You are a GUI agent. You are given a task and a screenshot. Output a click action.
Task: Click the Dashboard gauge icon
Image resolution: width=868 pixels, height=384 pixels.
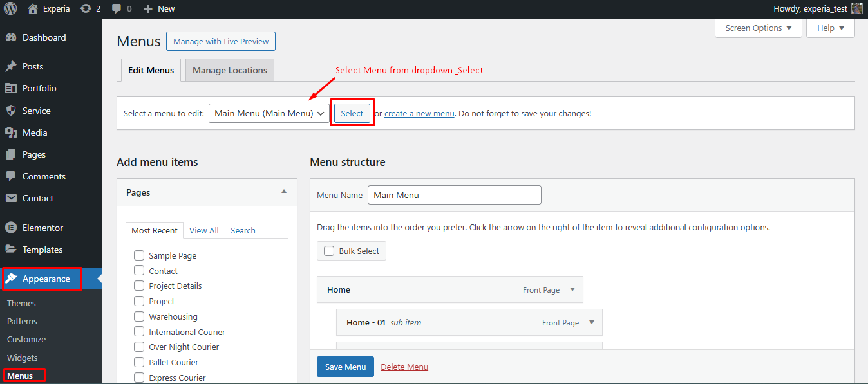point(11,37)
